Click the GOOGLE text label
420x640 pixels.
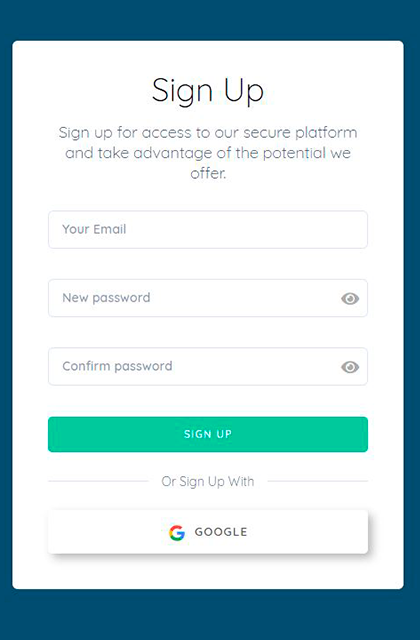tap(221, 532)
